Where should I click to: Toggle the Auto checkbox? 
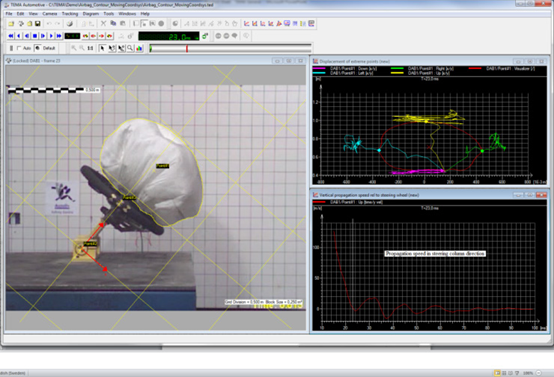19,48
